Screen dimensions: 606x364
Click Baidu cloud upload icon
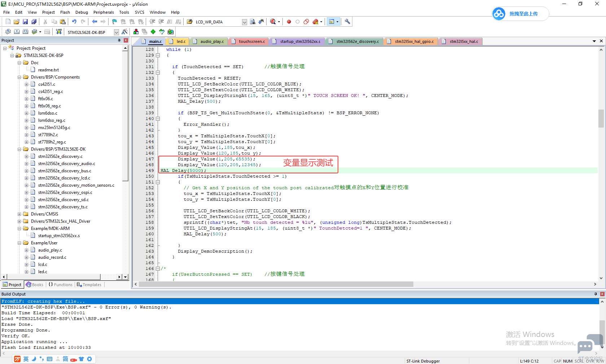coord(499,14)
